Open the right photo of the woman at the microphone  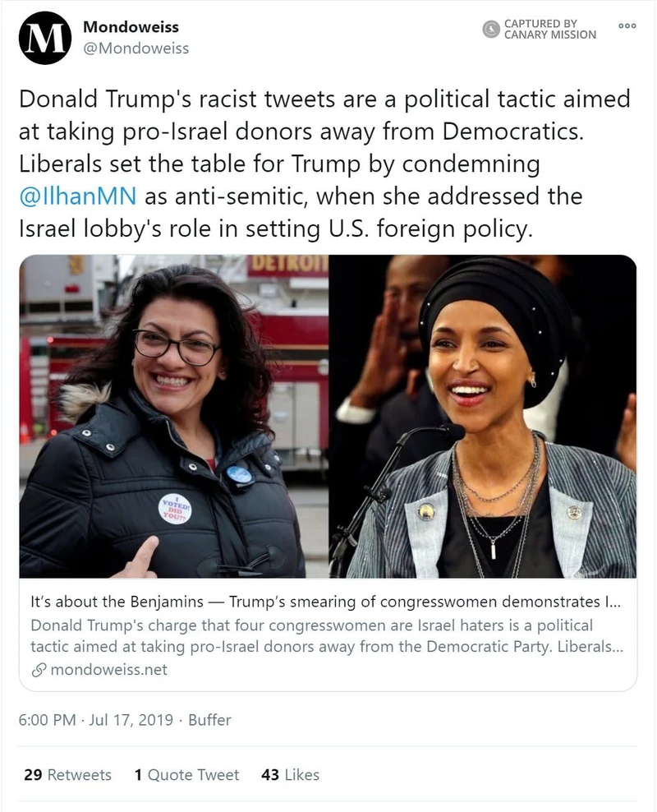(x=483, y=417)
